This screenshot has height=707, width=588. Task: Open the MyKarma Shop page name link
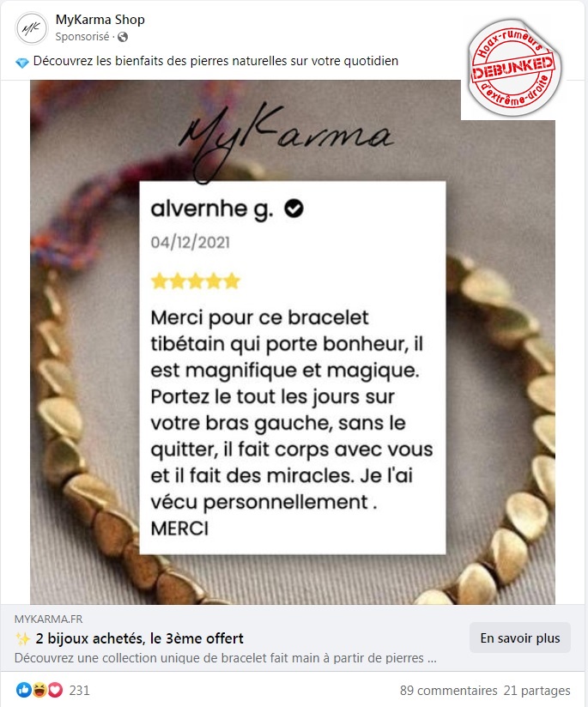point(100,20)
